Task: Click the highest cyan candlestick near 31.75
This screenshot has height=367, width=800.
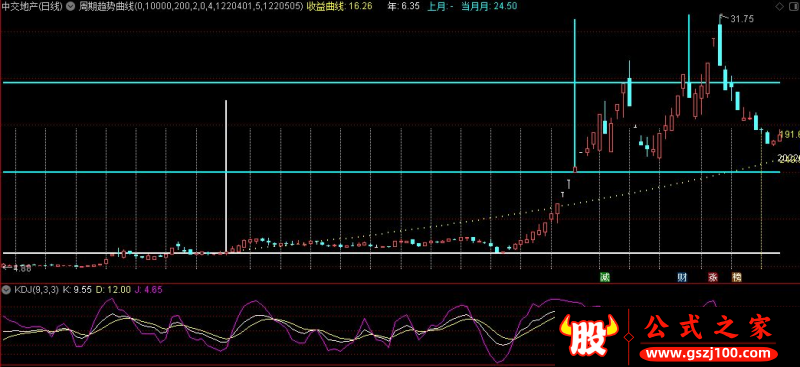Action: click(x=720, y=45)
